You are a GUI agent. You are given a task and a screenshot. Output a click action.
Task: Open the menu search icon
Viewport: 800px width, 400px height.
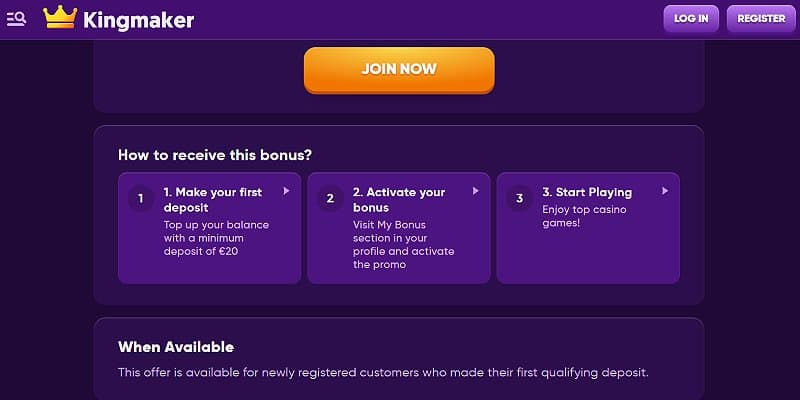[x=16, y=19]
